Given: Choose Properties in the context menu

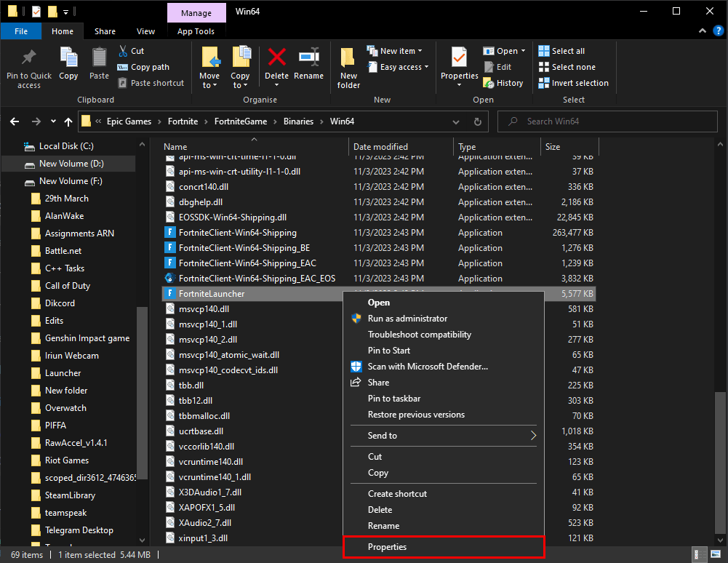Looking at the screenshot, I should [x=443, y=547].
